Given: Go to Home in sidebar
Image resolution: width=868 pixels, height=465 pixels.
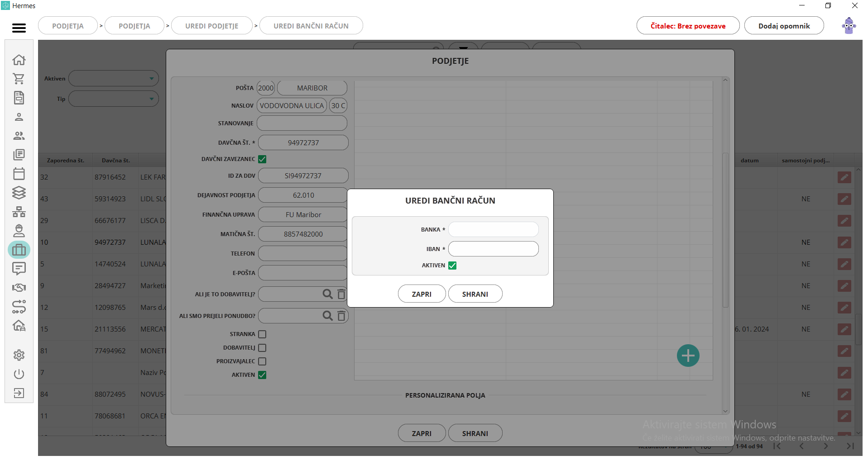Looking at the screenshot, I should coord(19,60).
